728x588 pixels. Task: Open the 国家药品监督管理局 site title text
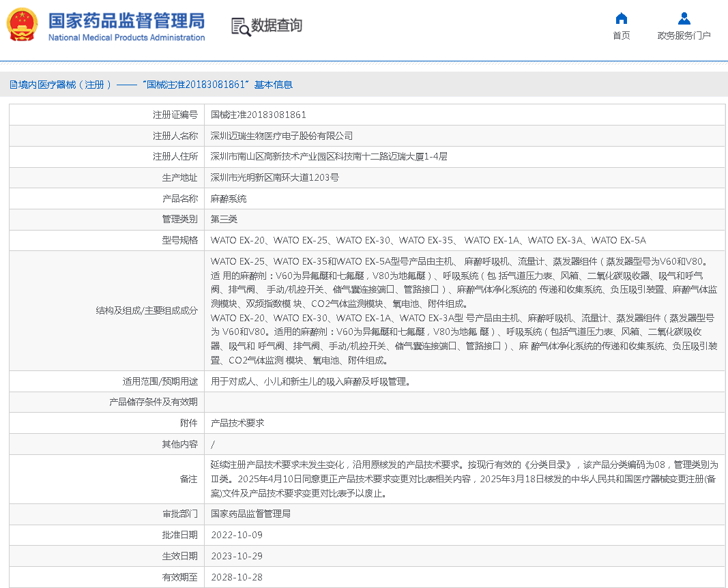(126, 20)
